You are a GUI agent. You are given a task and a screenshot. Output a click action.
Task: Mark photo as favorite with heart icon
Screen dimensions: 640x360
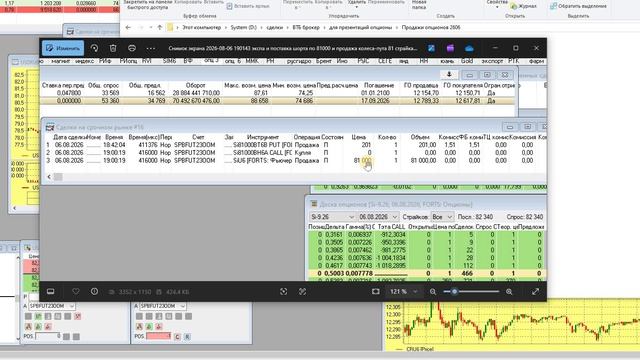(76, 291)
